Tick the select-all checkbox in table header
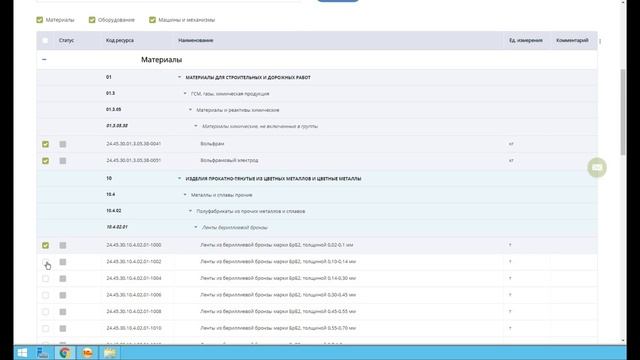Screen dimensions: 640x360 45,40
